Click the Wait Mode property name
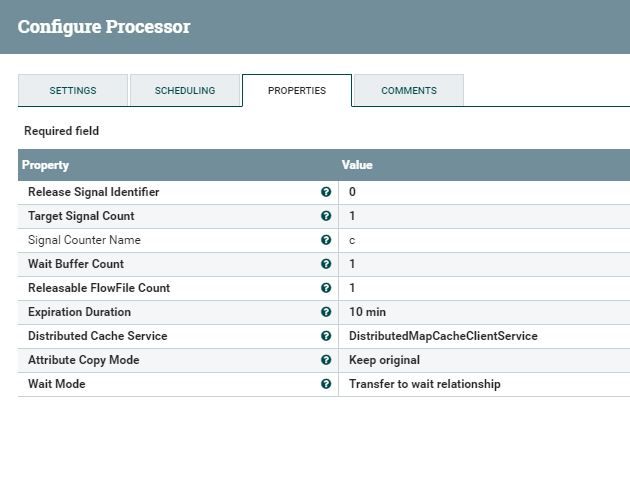Viewport: 630px width, 497px height. (x=57, y=384)
